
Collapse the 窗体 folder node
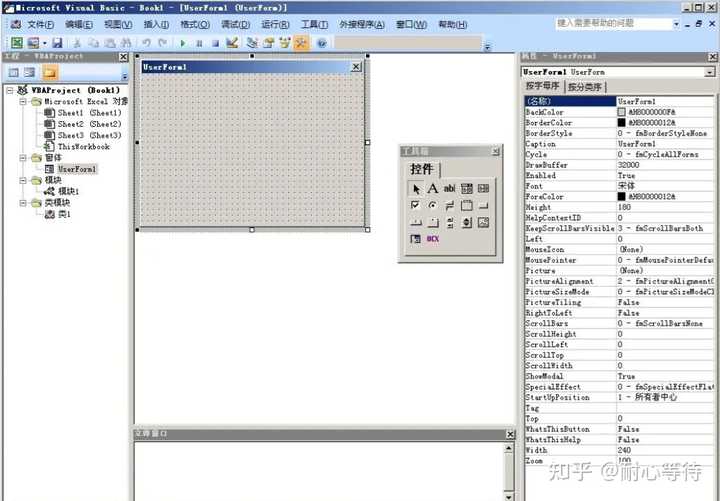(23, 158)
